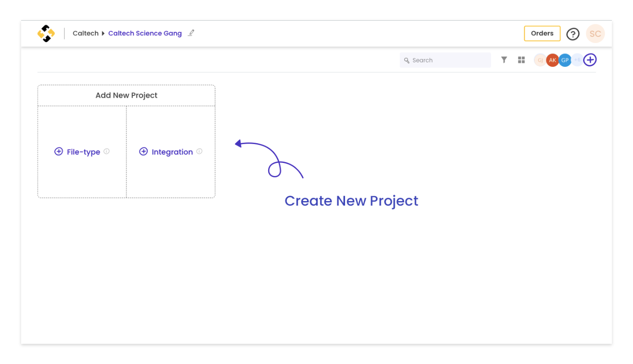
Task: Click the magnifier icon in the search bar
Action: coord(407,60)
